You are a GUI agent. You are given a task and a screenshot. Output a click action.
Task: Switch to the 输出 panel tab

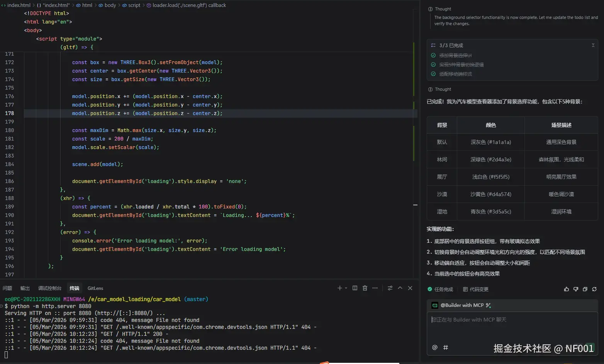pyautogui.click(x=25, y=288)
